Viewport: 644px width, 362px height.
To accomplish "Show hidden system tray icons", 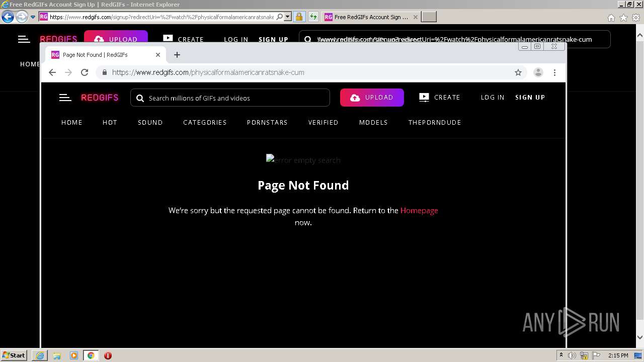I will [x=561, y=355].
